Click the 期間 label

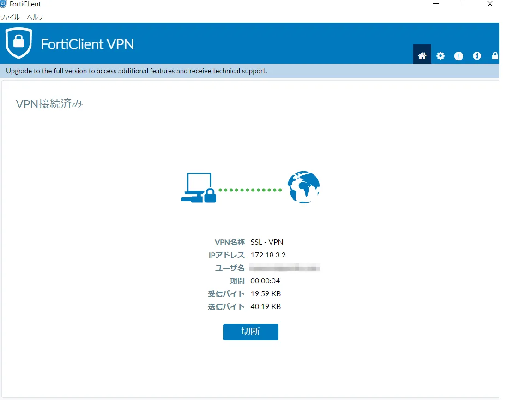(237, 281)
